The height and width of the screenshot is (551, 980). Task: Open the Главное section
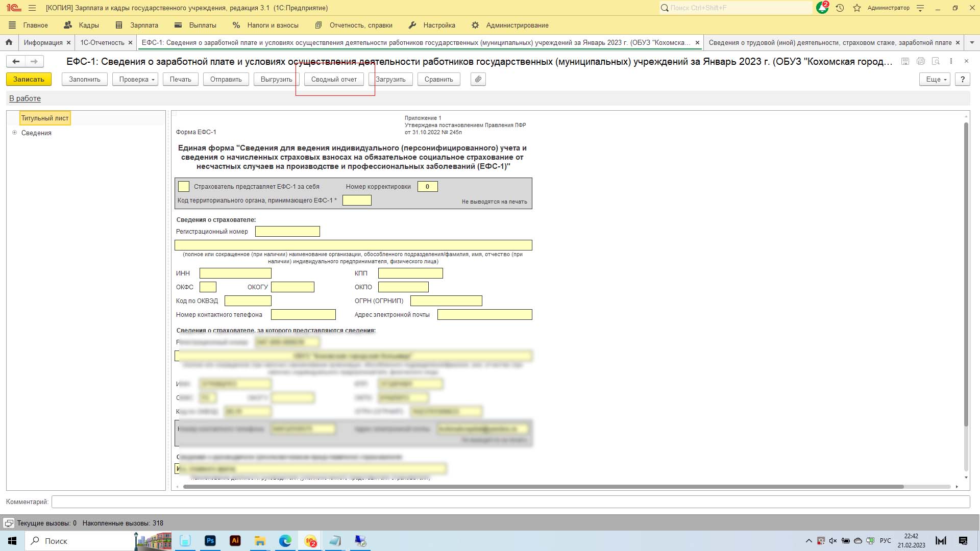click(x=29, y=25)
